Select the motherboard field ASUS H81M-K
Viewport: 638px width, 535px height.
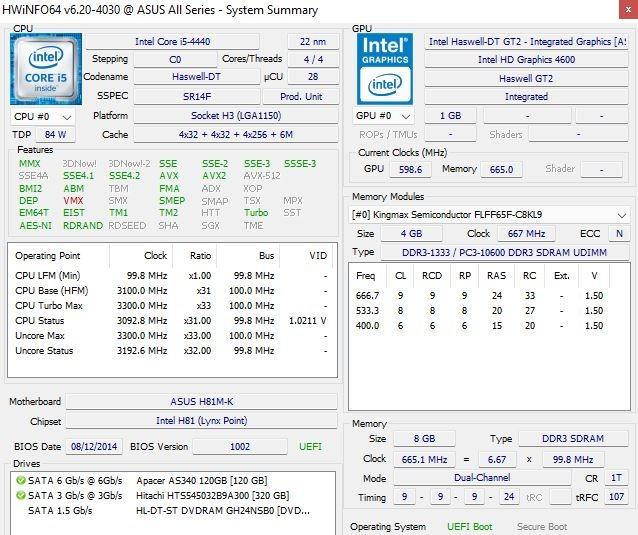coord(201,402)
